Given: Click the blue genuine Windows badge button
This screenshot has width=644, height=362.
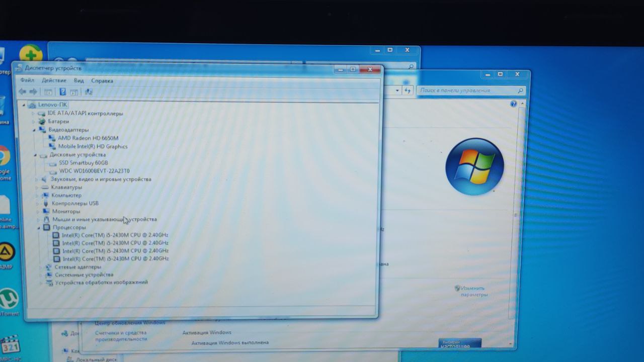Looking at the screenshot, I should [460, 343].
